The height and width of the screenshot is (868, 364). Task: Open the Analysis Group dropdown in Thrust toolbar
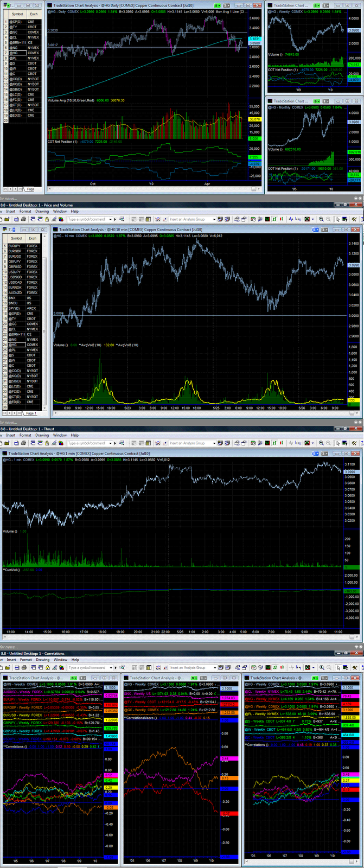point(214,443)
